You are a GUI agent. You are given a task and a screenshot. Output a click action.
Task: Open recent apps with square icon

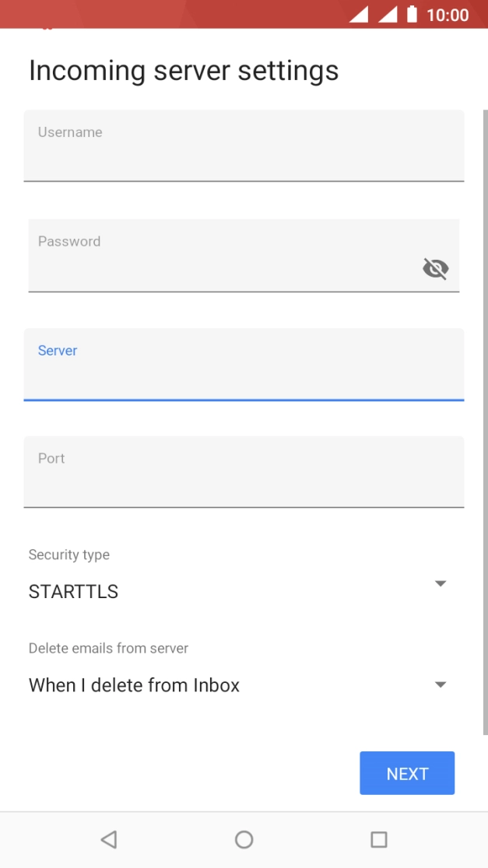coord(379,839)
